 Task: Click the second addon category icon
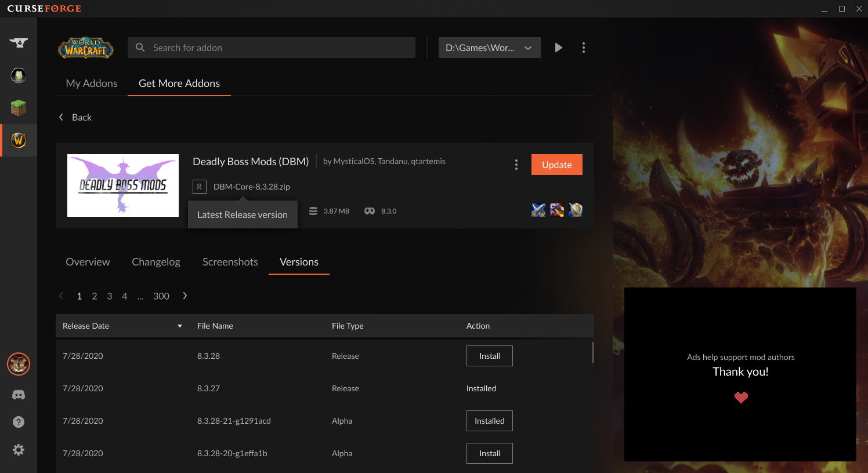[x=557, y=210]
